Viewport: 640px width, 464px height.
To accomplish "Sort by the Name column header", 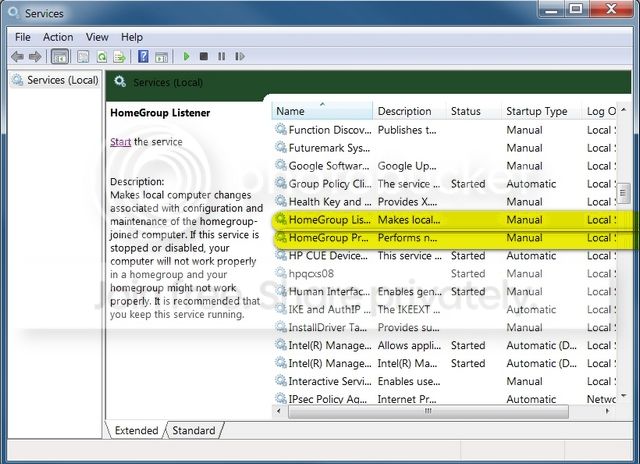I will (322, 111).
